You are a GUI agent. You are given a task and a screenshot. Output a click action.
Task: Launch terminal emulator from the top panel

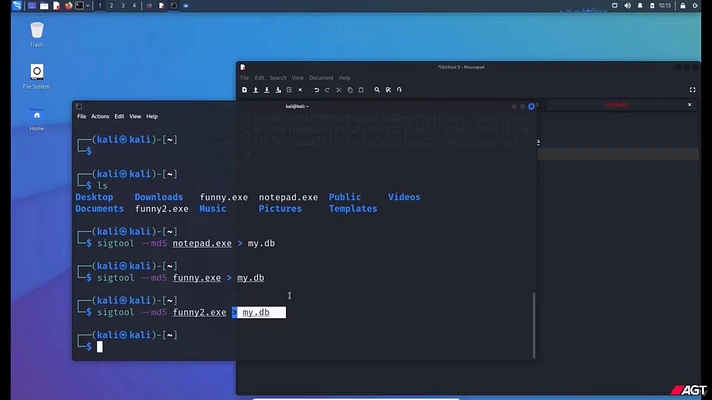79,5
